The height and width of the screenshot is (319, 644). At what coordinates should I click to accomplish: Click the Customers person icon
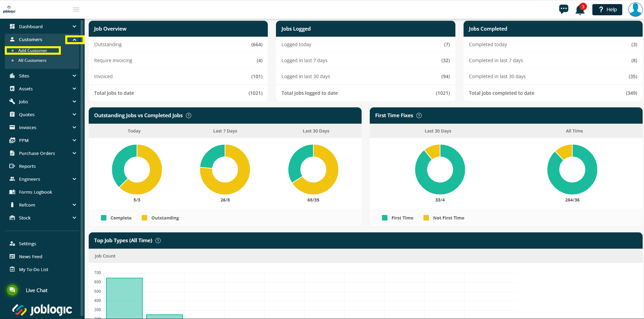12,39
